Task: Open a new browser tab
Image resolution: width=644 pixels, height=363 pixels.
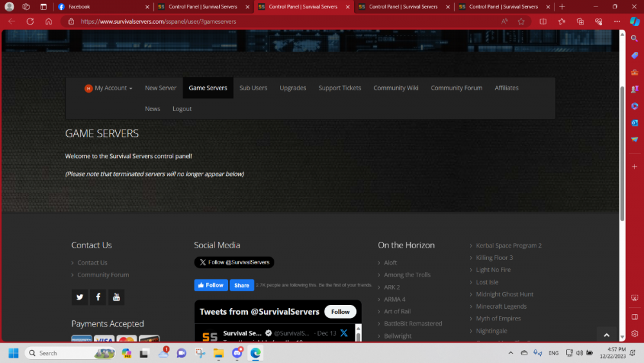Action: pyautogui.click(x=562, y=6)
